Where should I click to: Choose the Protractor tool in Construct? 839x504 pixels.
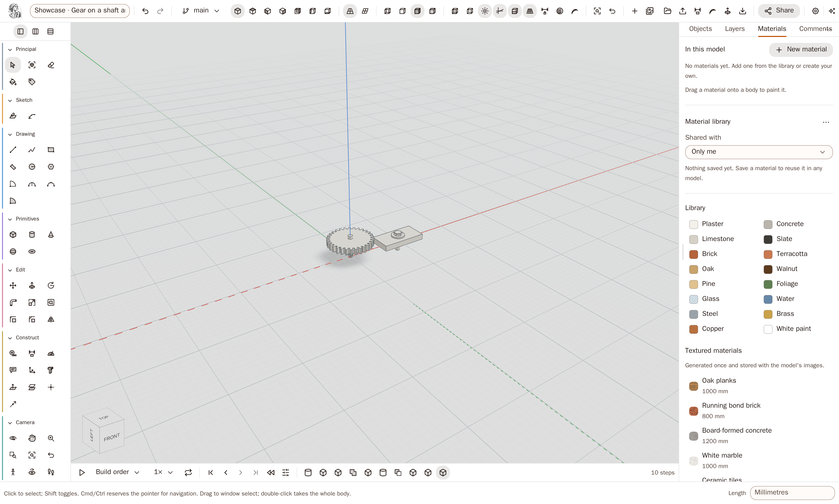[51, 354]
